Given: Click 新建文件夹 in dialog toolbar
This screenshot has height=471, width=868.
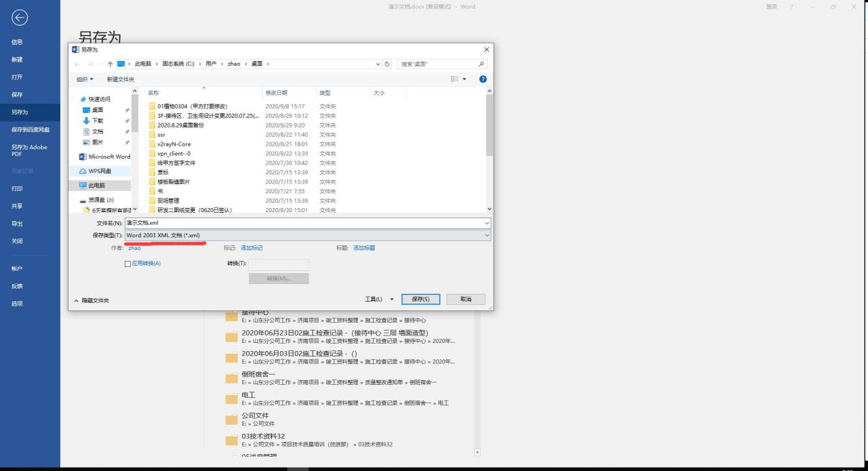Looking at the screenshot, I should (121, 79).
